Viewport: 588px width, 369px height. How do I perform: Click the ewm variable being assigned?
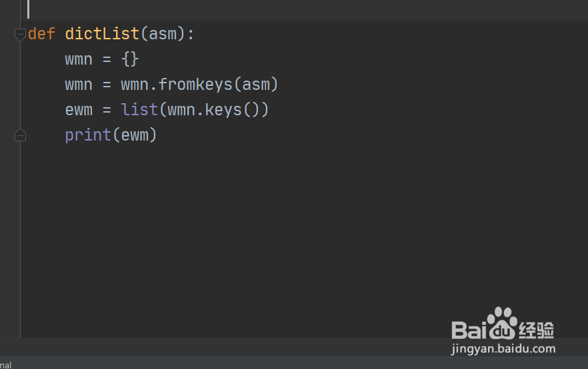pyautogui.click(x=79, y=110)
